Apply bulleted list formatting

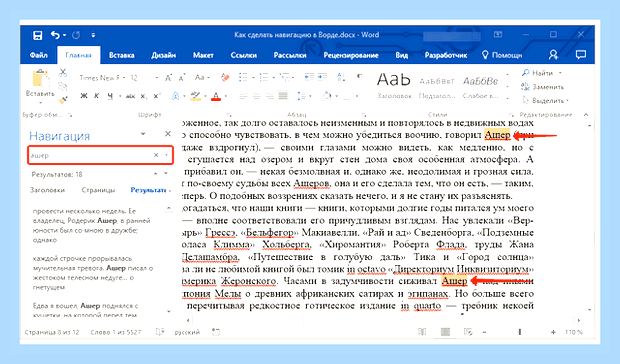pyautogui.click(x=243, y=77)
